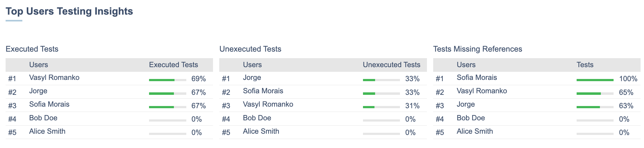
Task: Click the Top Users Testing Insights heading
Action: pyautogui.click(x=69, y=11)
